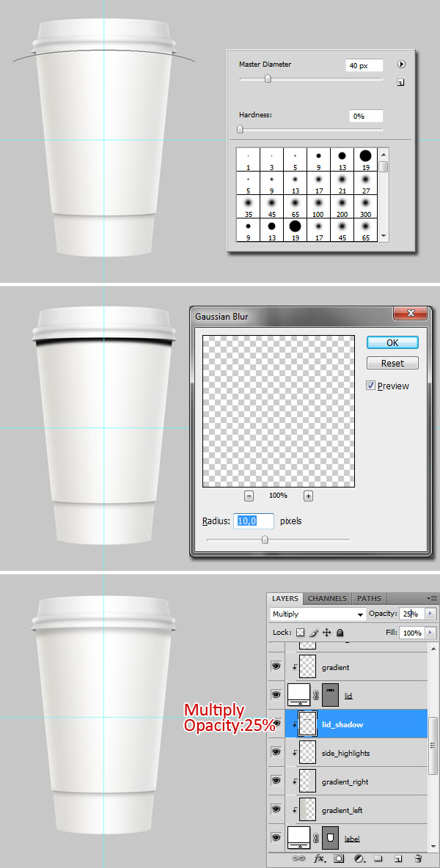Screen dimensions: 440x868
Task: Switch to the Channels tab
Action: [327, 599]
